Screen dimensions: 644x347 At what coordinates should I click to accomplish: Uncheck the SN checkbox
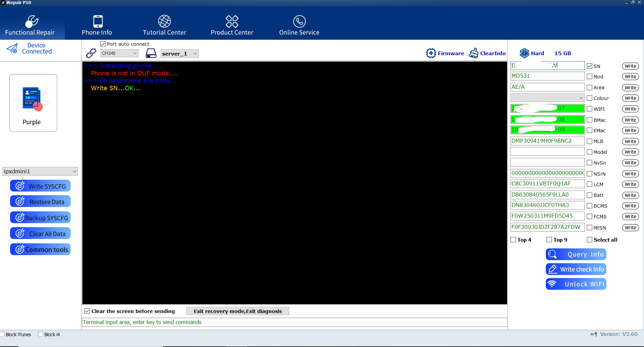coord(590,66)
